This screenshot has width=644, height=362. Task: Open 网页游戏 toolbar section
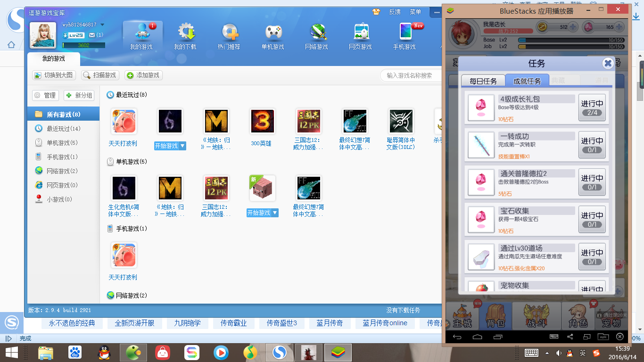click(361, 36)
